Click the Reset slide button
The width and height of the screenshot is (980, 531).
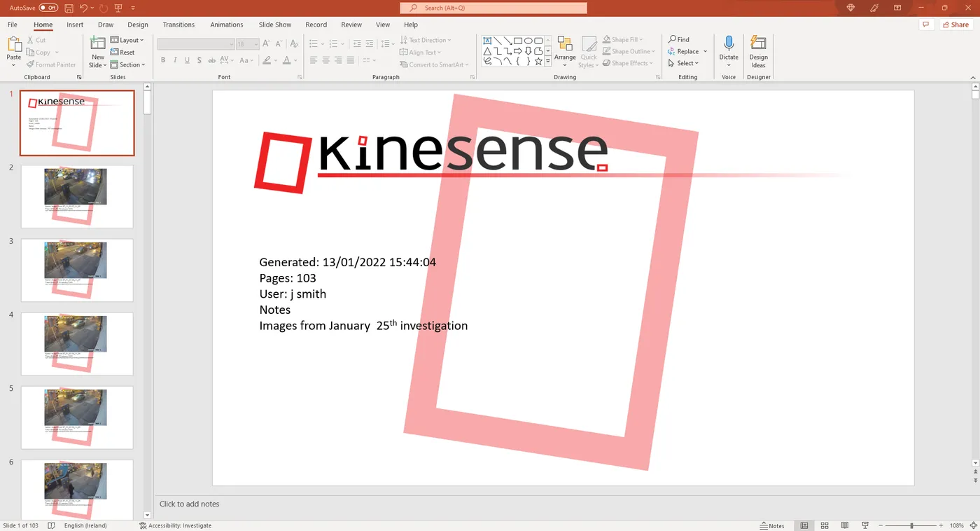tap(122, 53)
